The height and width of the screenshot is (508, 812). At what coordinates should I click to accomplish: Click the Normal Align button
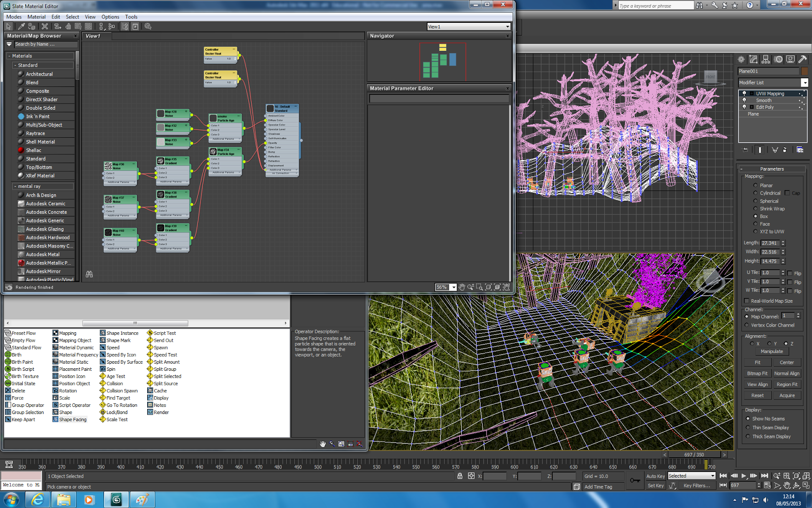click(x=787, y=373)
